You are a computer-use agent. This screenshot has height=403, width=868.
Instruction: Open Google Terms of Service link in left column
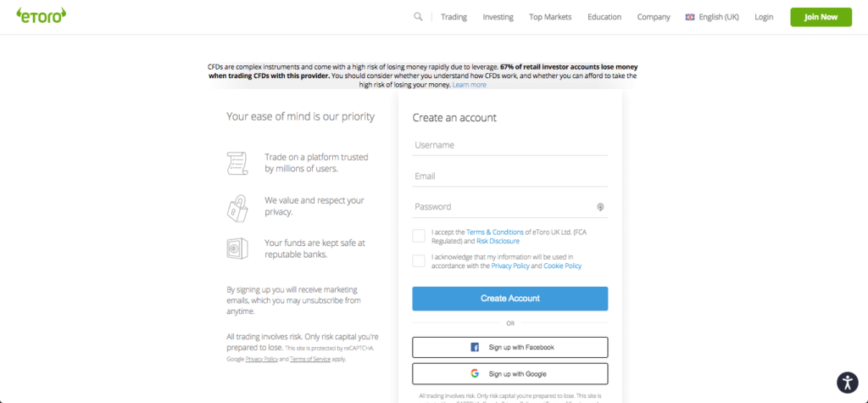(x=310, y=359)
